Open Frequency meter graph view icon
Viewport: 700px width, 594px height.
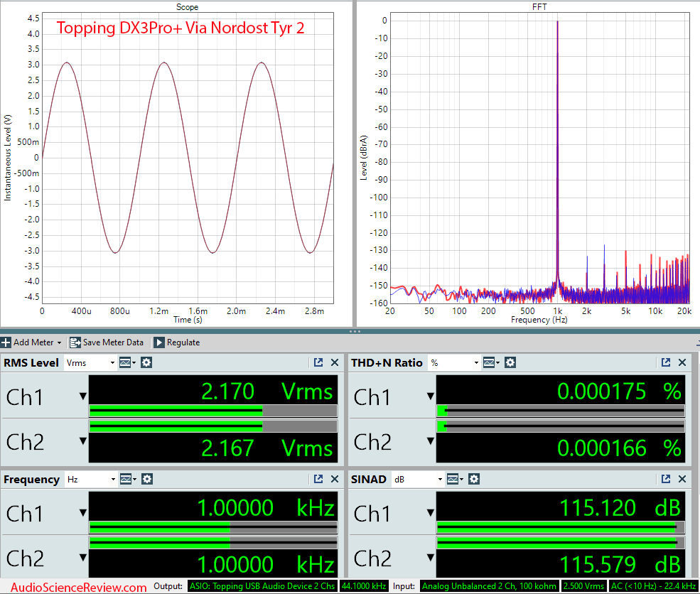[128, 480]
